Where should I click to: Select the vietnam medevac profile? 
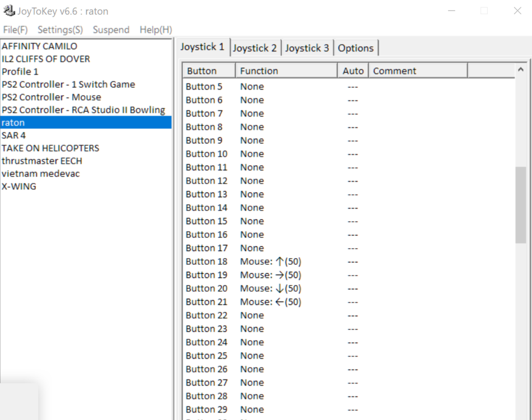point(86,174)
